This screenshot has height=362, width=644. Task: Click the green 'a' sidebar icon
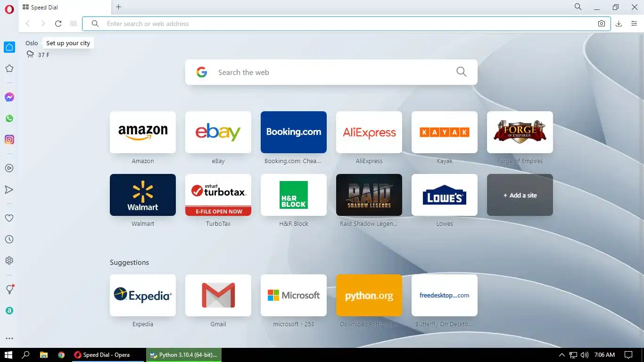click(x=9, y=311)
